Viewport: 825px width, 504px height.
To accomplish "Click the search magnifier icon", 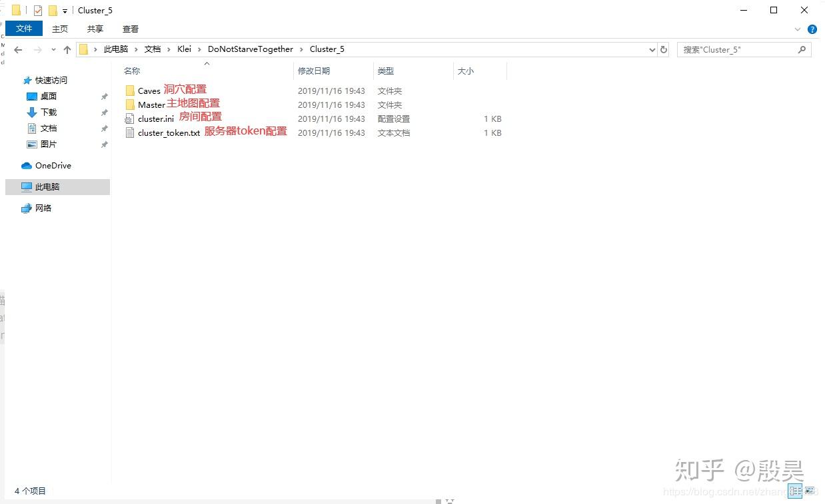I will [802, 50].
